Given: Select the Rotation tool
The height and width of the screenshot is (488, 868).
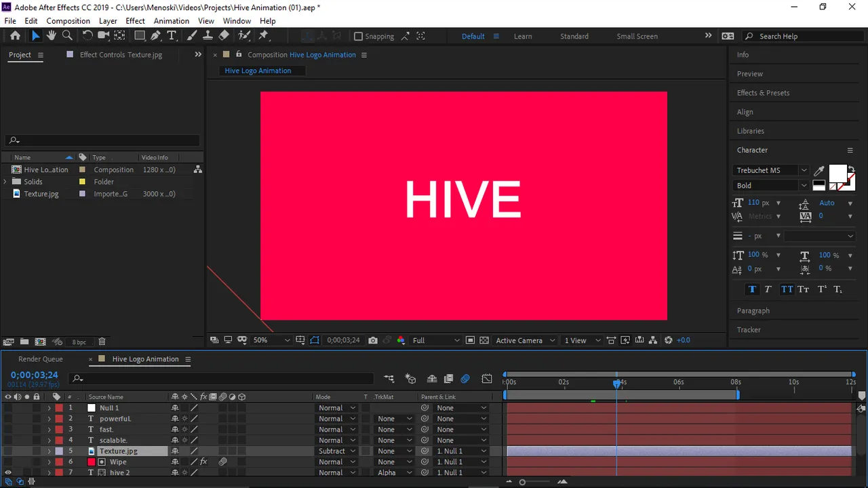Looking at the screenshot, I should (x=87, y=36).
